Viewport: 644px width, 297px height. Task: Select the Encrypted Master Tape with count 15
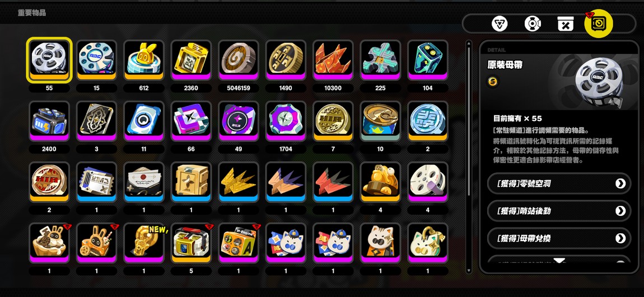(x=96, y=59)
